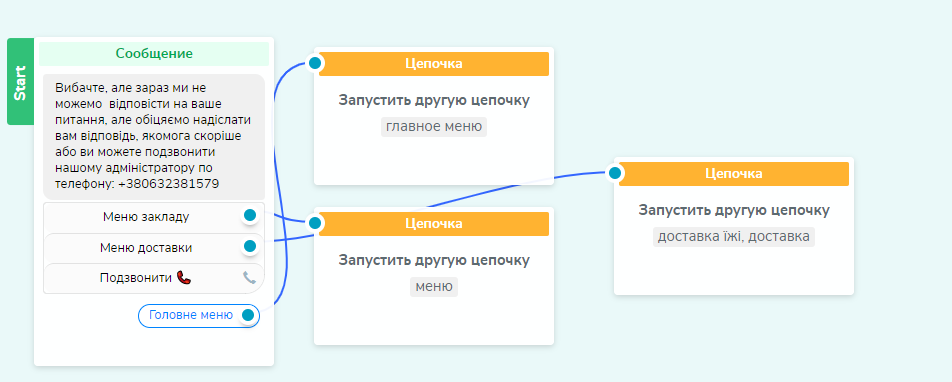Click Запустить другую цепочку above меню tag
Viewport: 952px width, 382px height.
(434, 260)
